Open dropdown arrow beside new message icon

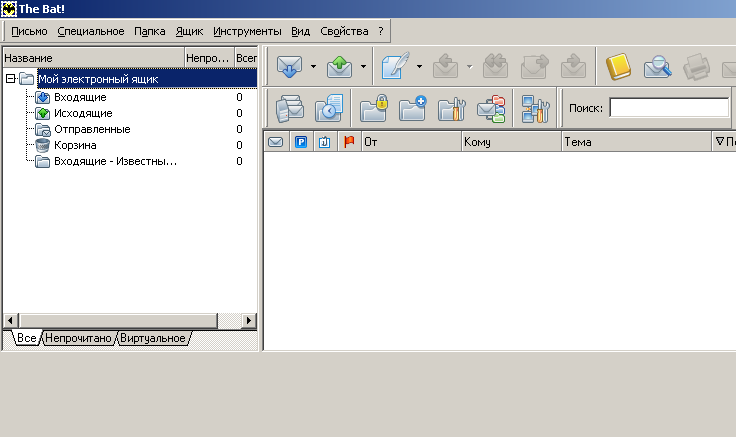(x=419, y=66)
